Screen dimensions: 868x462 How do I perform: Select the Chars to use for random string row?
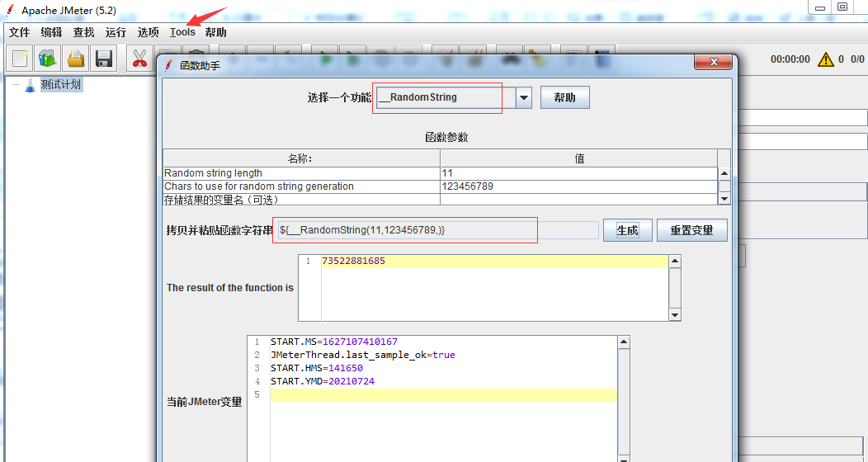[301, 186]
